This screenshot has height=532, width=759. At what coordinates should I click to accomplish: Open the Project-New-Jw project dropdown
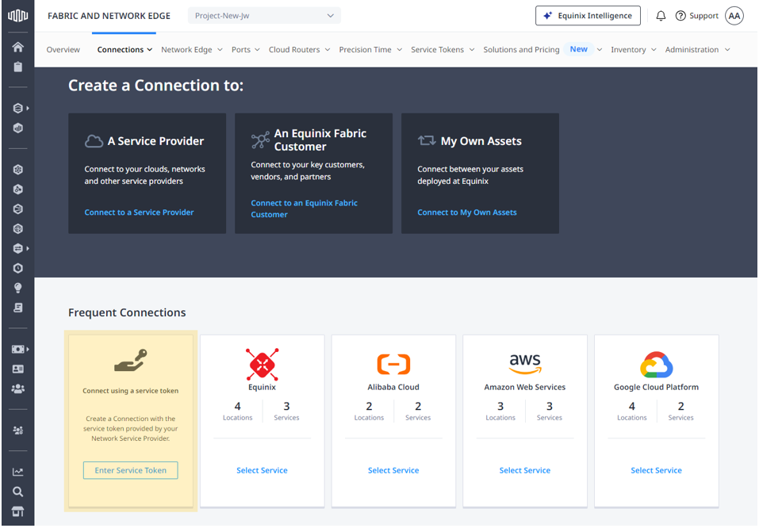(264, 16)
